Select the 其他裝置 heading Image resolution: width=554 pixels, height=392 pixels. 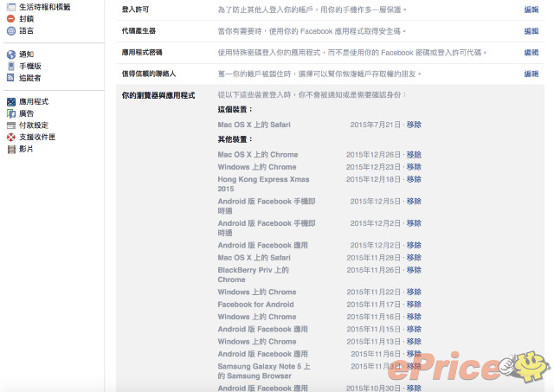[235, 139]
